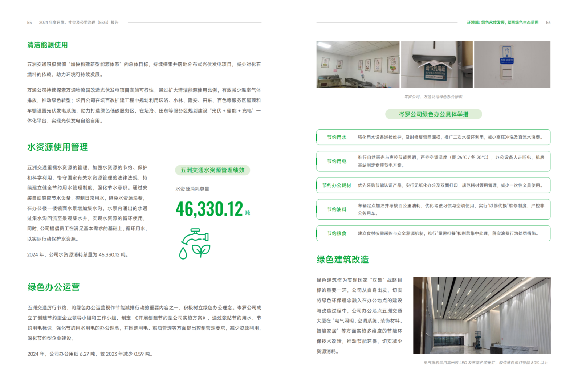Open the paper towel dispenser photo
The width and height of the screenshot is (578, 392).
pos(437,65)
